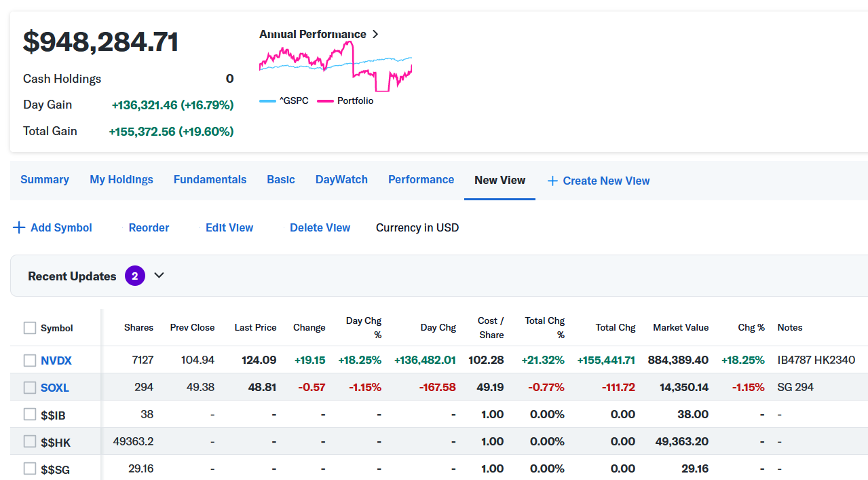Click the Edit View button
The width and height of the screenshot is (868, 480).
229,228
